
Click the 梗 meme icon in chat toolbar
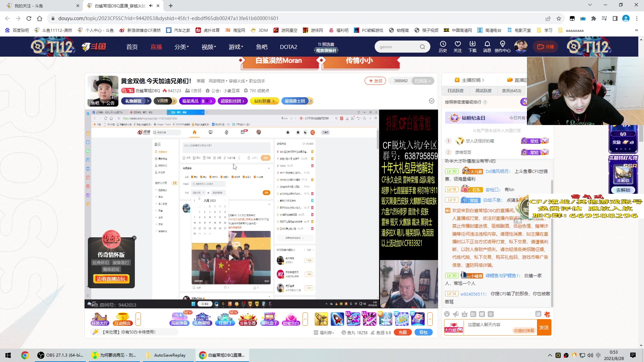click(482, 314)
